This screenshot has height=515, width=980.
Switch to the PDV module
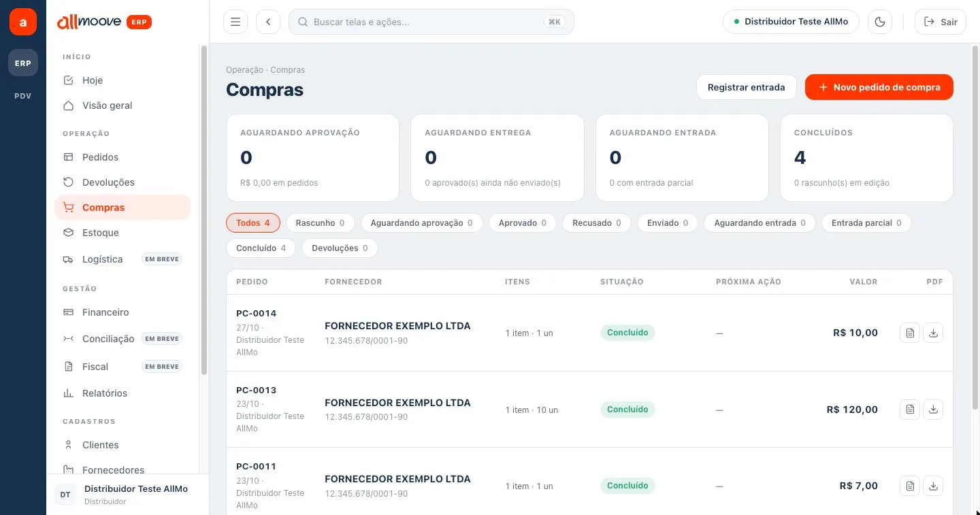pyautogui.click(x=23, y=96)
